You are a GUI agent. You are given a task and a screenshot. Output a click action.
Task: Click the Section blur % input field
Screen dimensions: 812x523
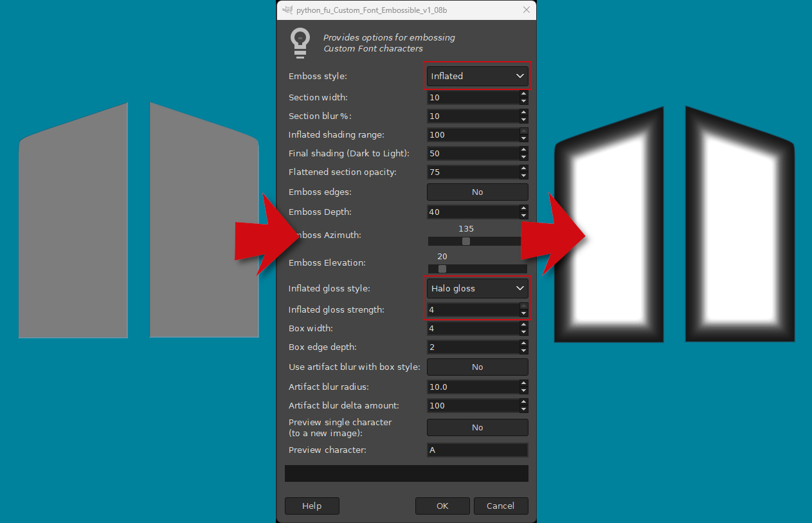[x=473, y=116]
